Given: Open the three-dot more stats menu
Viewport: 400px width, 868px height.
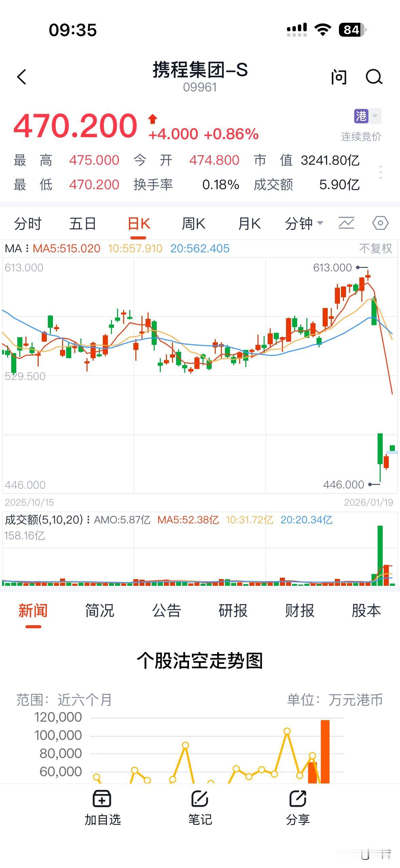Looking at the screenshot, I should click(x=381, y=172).
